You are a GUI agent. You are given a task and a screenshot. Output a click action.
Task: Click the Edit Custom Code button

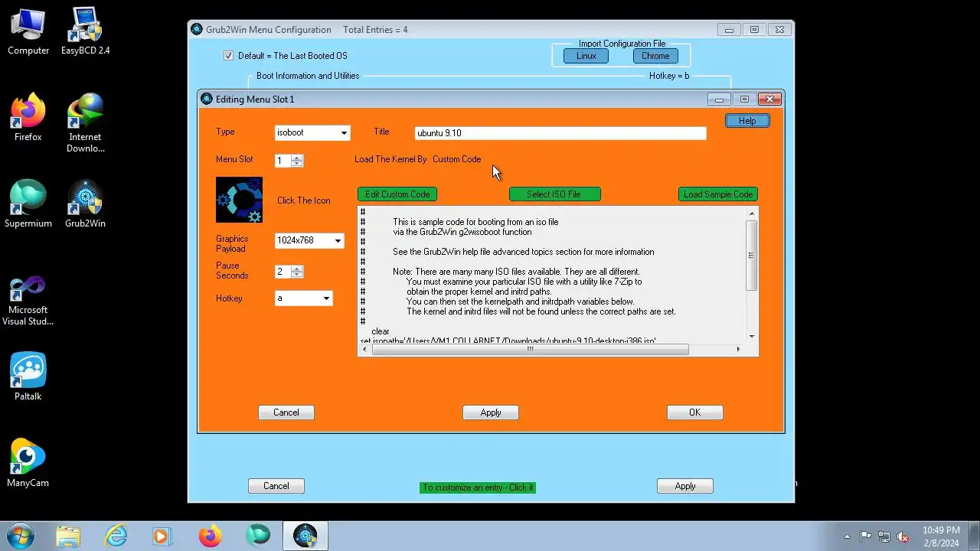(397, 194)
